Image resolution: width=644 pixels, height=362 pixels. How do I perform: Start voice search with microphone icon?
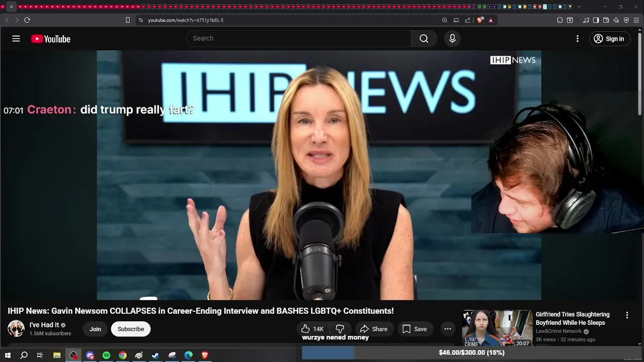click(452, 39)
